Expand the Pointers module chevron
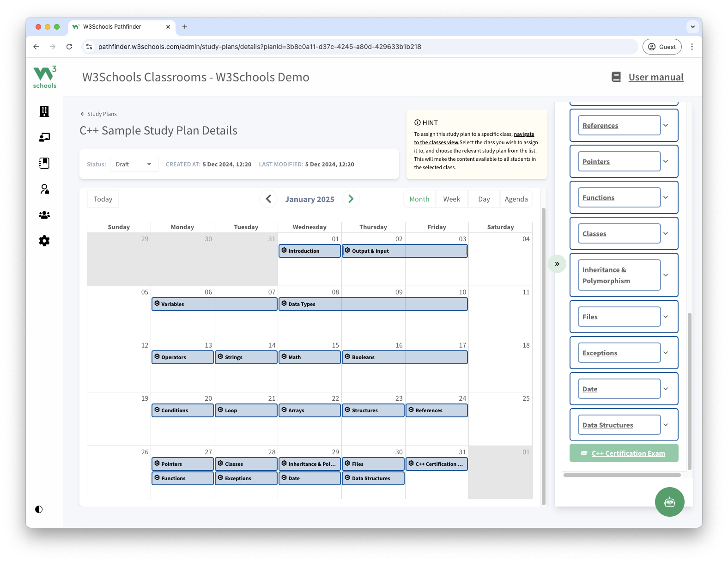Screen dimensions: 728x562 pyautogui.click(x=666, y=161)
